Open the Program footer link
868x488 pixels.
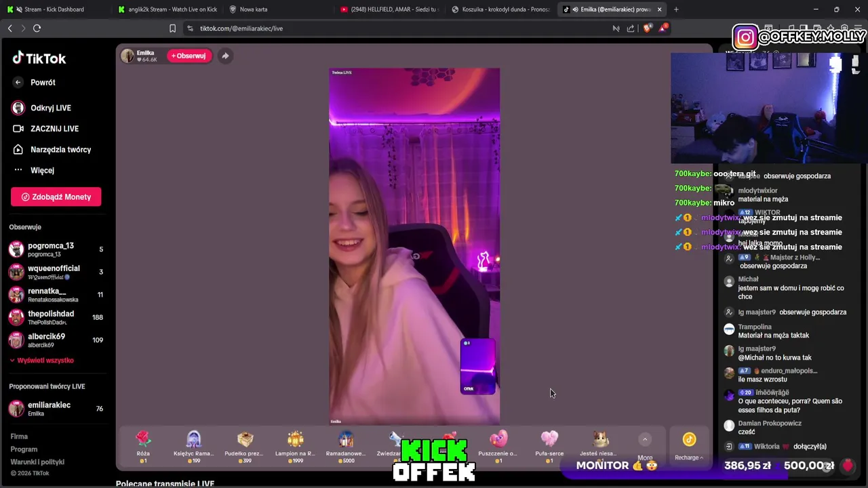click(x=24, y=449)
